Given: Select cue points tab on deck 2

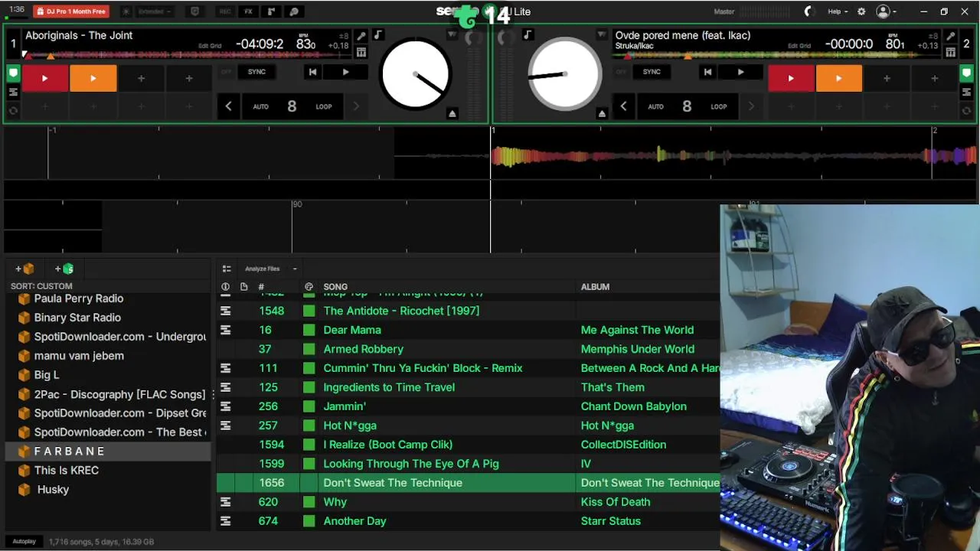Looking at the screenshot, I should pos(967,73).
